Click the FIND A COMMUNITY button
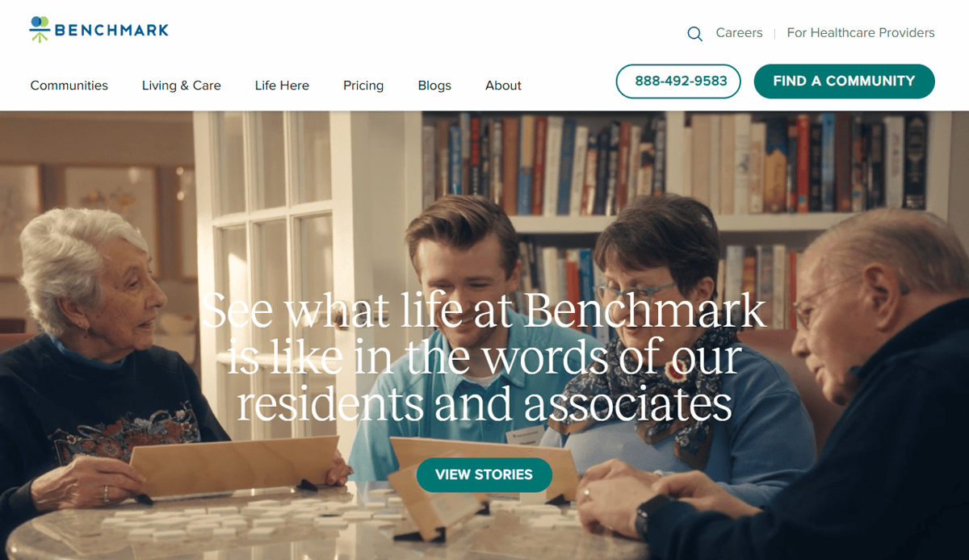Viewport: 969px width, 560px height. [x=845, y=81]
